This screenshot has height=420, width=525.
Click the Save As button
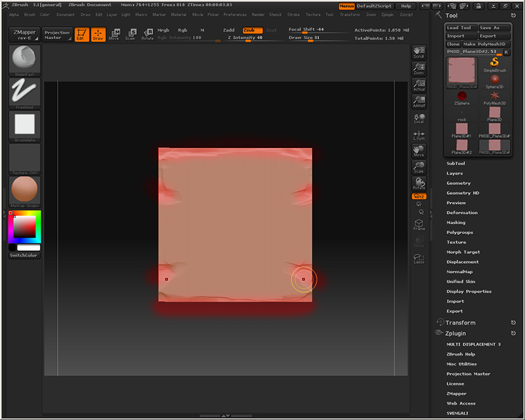coord(494,28)
